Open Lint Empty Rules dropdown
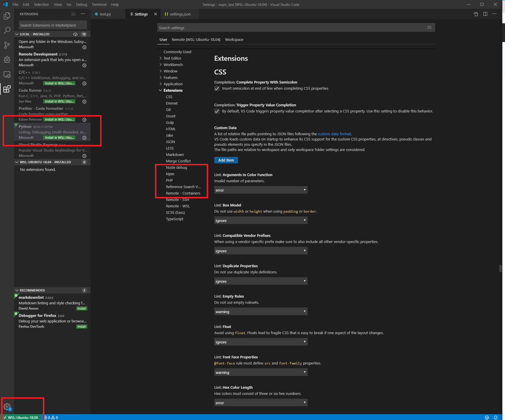 [x=261, y=312]
